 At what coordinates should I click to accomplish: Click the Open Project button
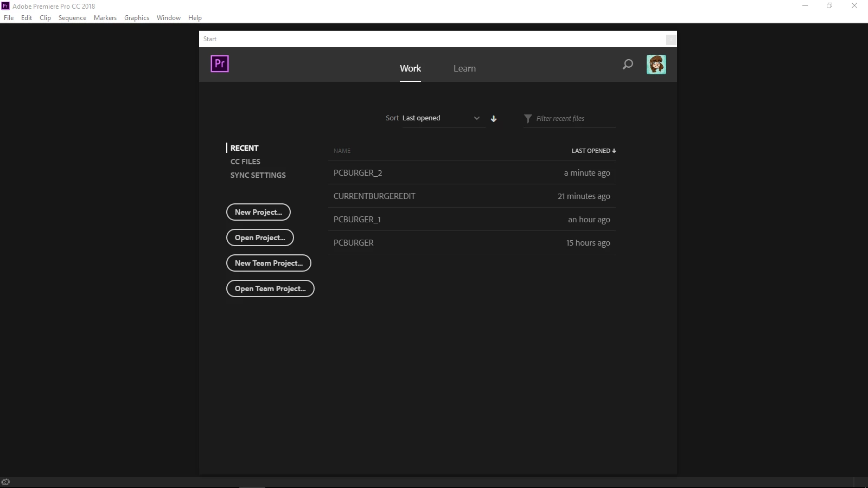click(x=260, y=237)
